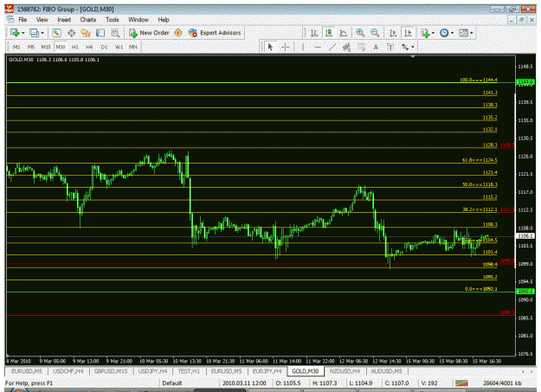The height and width of the screenshot is (392, 541).
Task: Select the M30 timeframe button
Action: point(61,47)
